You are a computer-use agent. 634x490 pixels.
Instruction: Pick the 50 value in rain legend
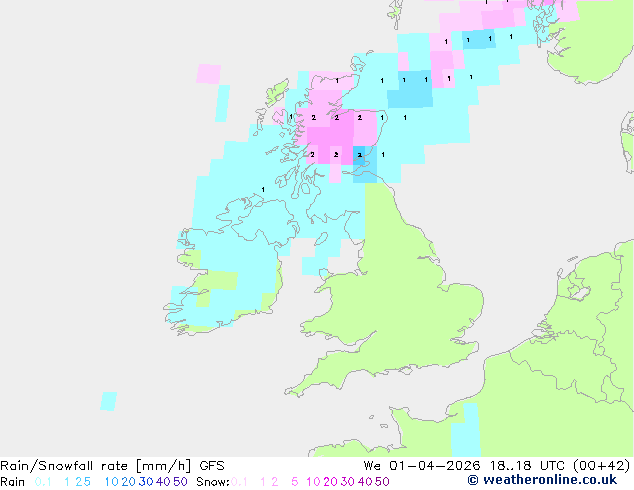coord(180,482)
